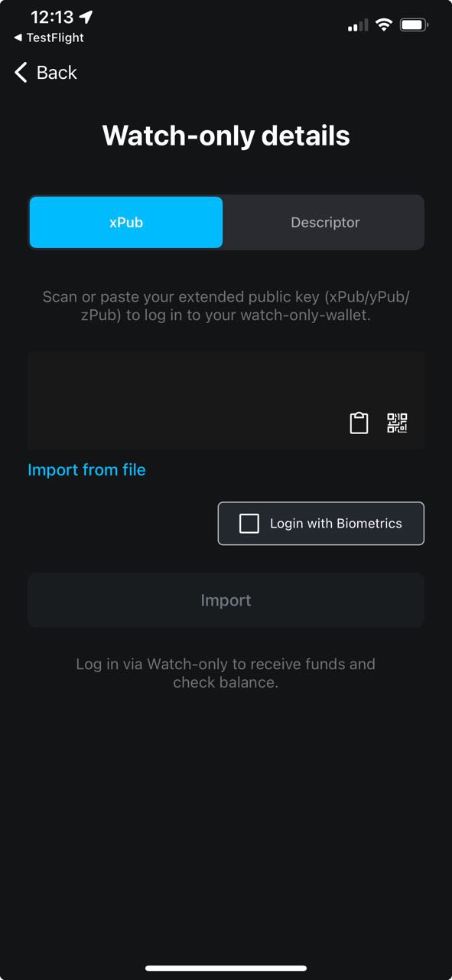This screenshot has width=452, height=980.
Task: Tap the disabled Import button
Action: [x=226, y=600]
